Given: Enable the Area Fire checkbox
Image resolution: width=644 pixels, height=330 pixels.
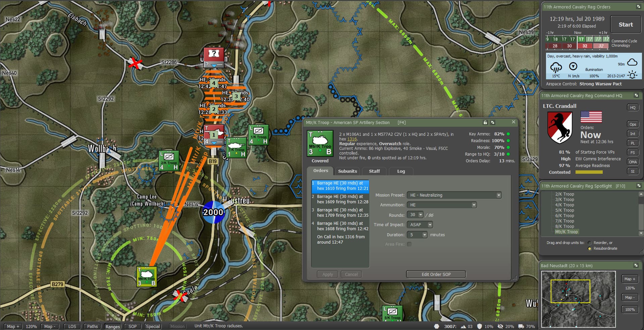Looking at the screenshot, I should click(409, 245).
